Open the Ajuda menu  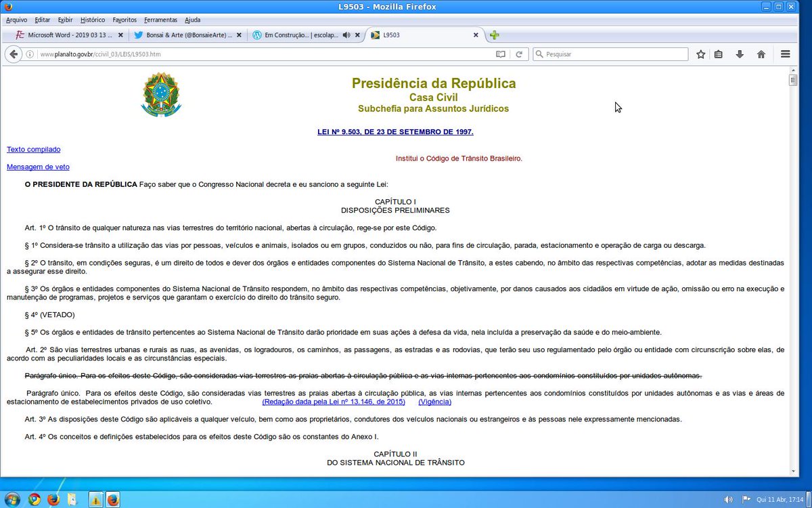192,20
